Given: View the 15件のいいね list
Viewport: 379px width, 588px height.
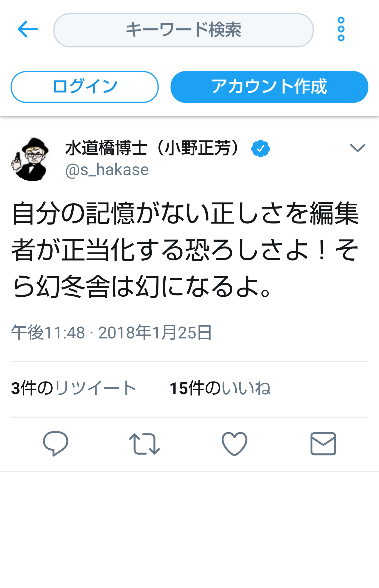Looking at the screenshot, I should point(220,388).
